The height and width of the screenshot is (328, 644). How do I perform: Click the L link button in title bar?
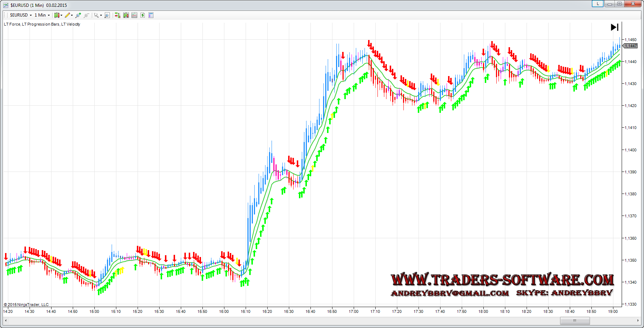pos(598,4)
